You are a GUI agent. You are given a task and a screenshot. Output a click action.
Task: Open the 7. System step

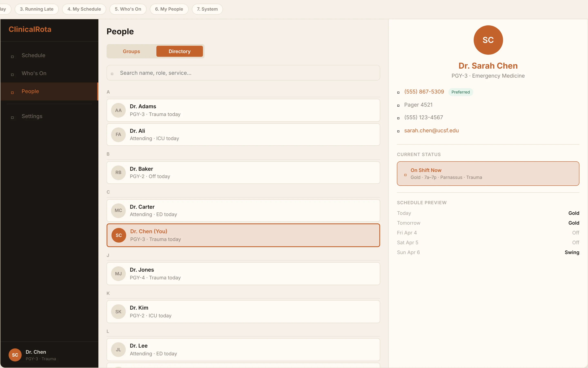(x=207, y=9)
